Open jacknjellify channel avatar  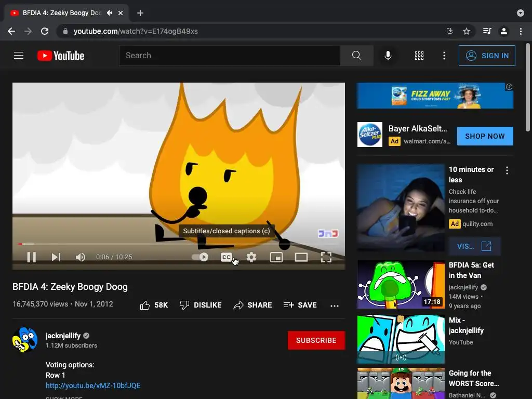[25, 340]
